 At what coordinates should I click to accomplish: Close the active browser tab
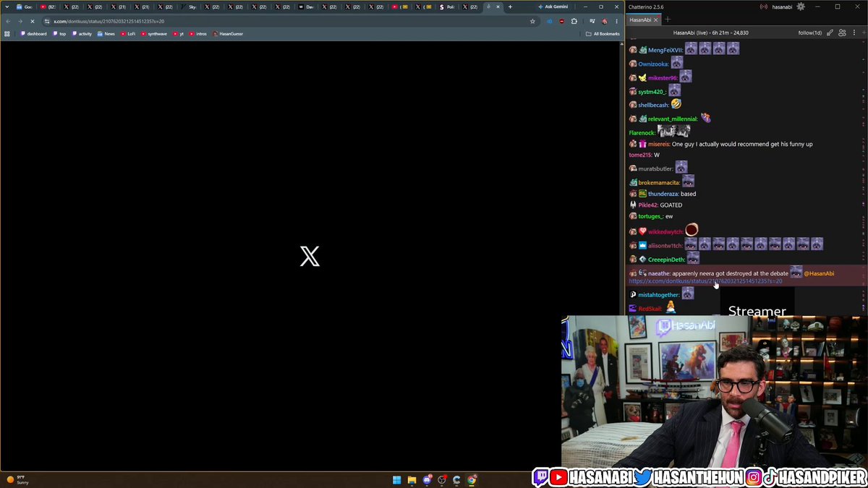coord(498,7)
